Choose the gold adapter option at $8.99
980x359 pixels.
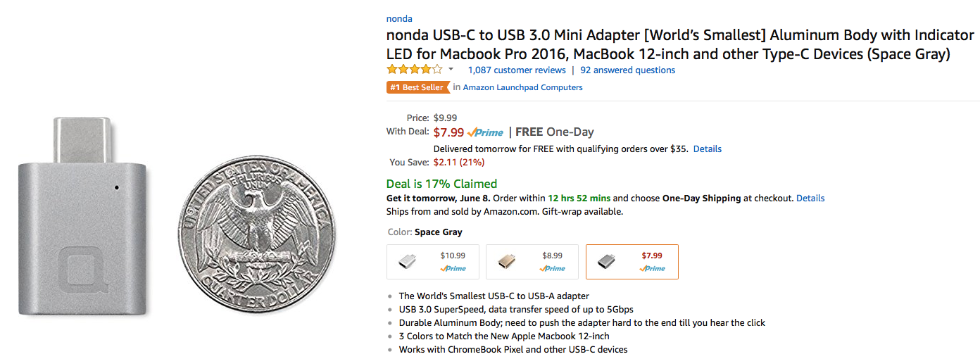click(x=532, y=262)
